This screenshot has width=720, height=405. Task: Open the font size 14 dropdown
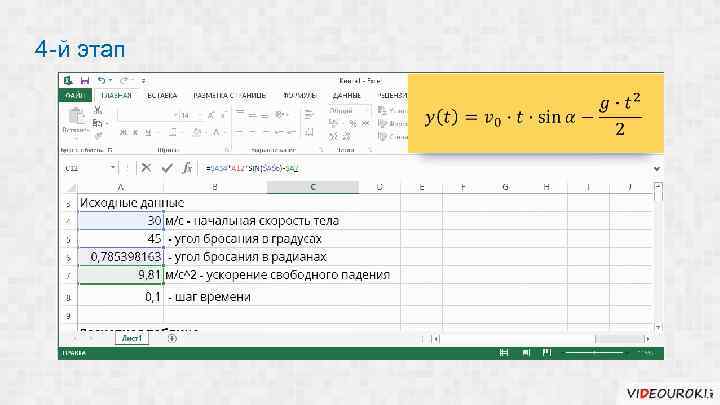[x=189, y=115]
